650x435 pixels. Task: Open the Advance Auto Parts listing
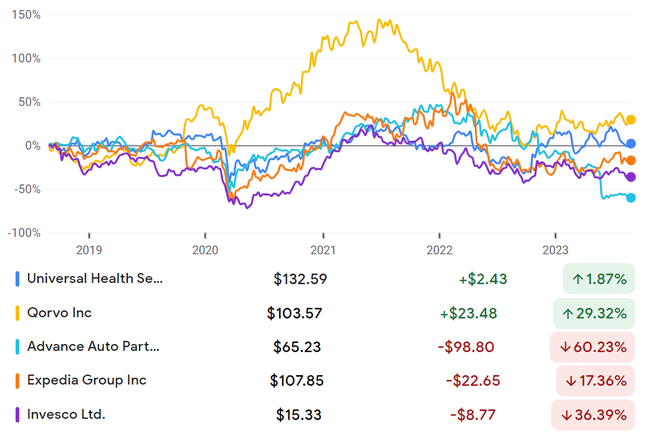[96, 347]
